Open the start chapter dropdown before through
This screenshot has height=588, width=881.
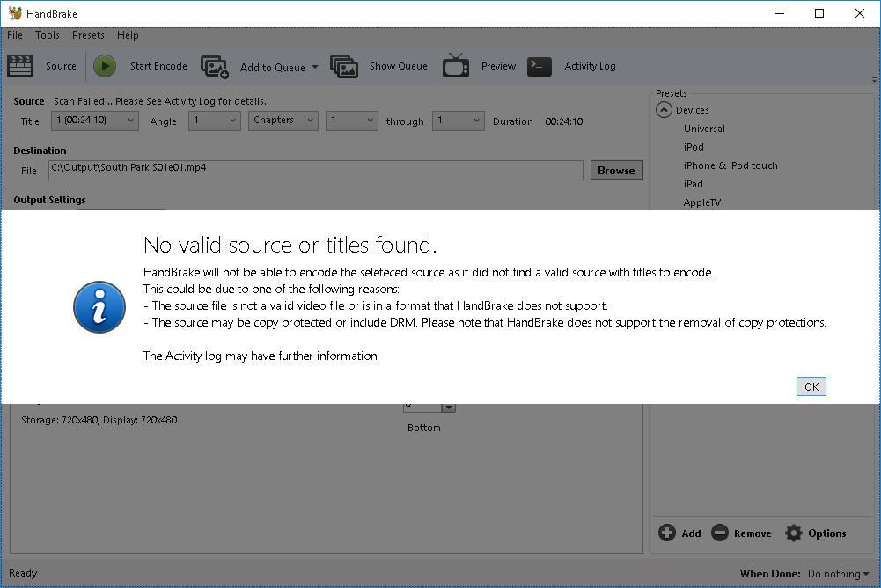coord(352,121)
